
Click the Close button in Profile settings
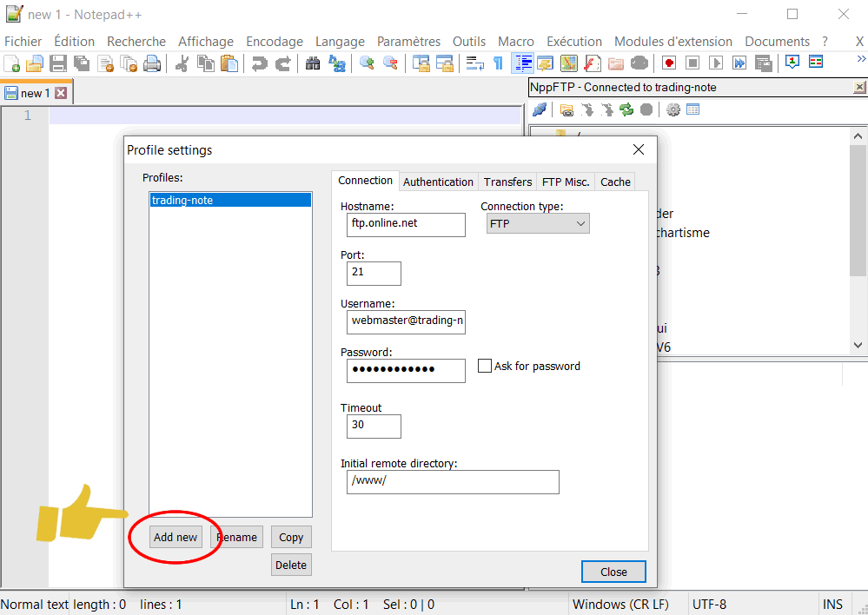point(613,572)
